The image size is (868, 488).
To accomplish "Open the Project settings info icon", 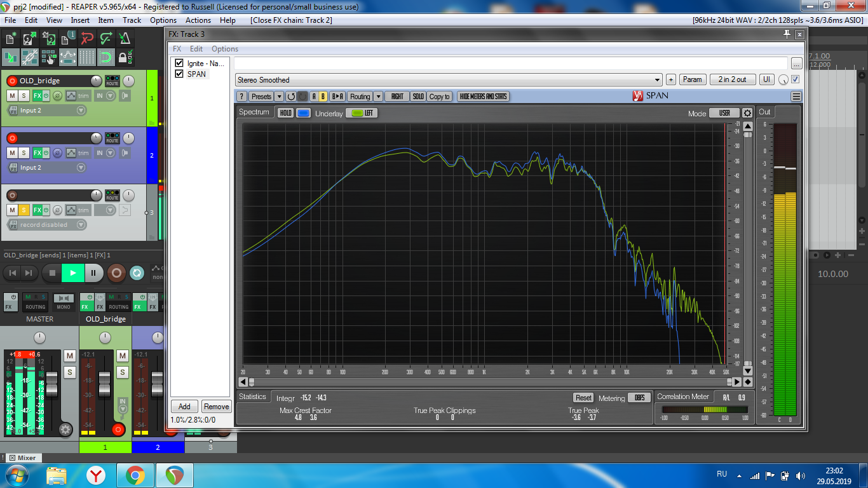I will tap(68, 39).
